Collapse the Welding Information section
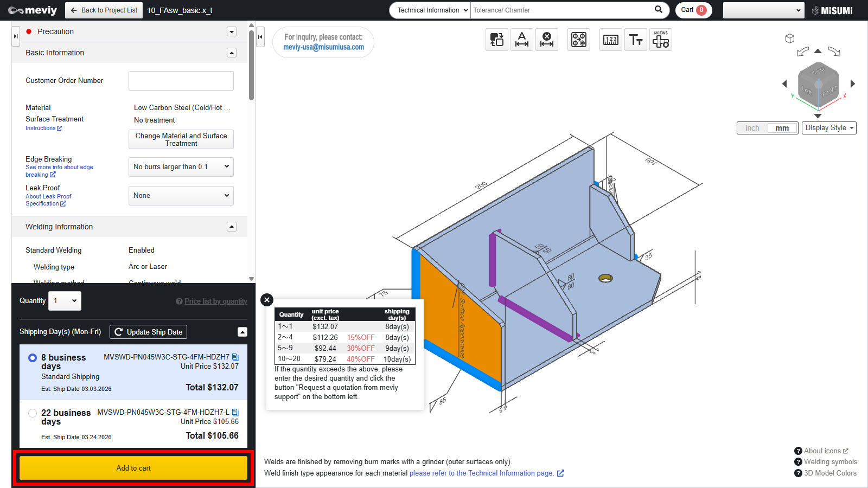 tap(232, 227)
